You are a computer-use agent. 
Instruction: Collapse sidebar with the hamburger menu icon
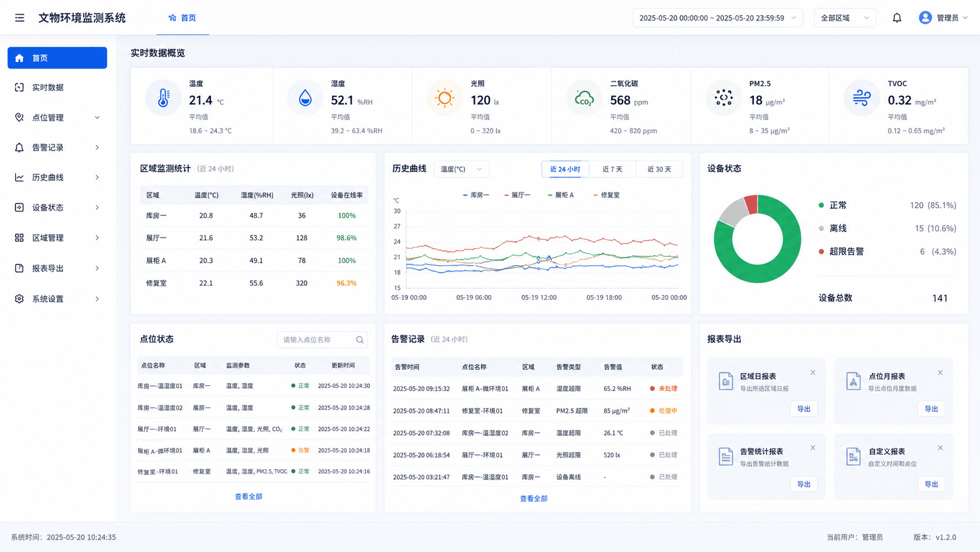click(x=20, y=18)
